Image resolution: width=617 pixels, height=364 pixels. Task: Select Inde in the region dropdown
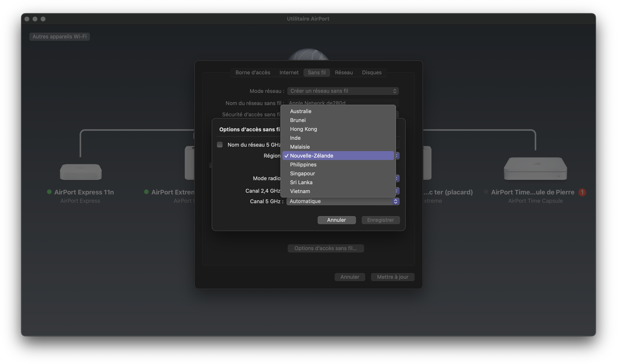tap(338, 138)
